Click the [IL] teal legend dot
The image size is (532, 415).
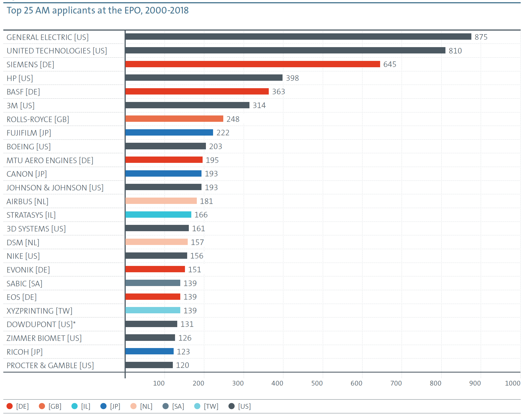click(x=74, y=406)
